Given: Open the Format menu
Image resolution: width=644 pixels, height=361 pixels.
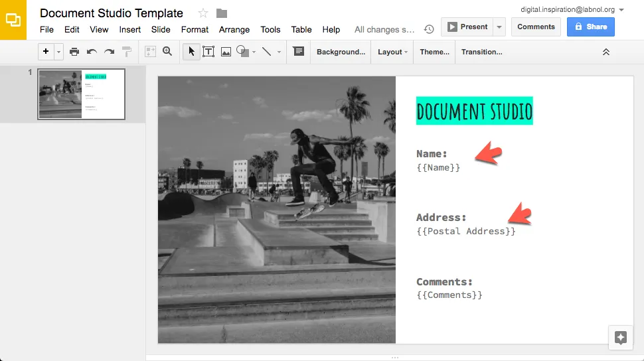Looking at the screenshot, I should 195,30.
